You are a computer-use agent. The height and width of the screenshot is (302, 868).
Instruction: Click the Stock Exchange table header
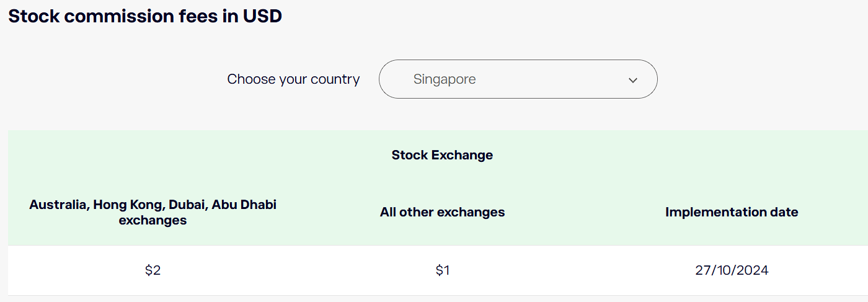click(x=442, y=155)
